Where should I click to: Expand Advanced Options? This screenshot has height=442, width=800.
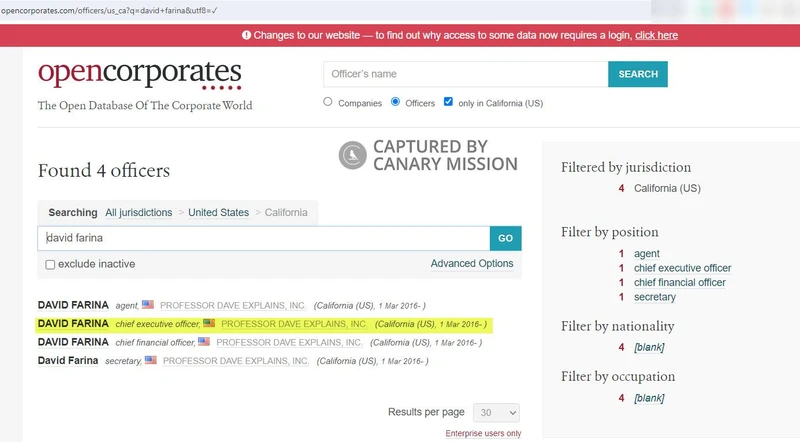tap(472, 264)
